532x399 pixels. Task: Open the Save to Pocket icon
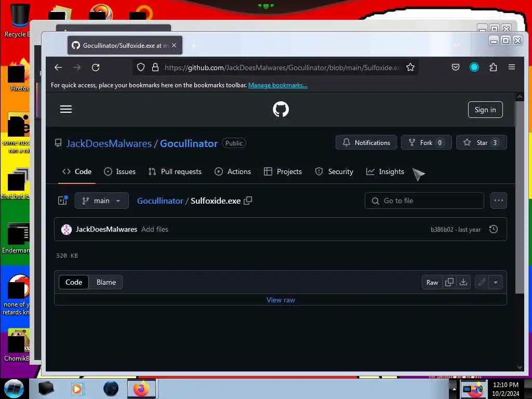[x=456, y=67]
